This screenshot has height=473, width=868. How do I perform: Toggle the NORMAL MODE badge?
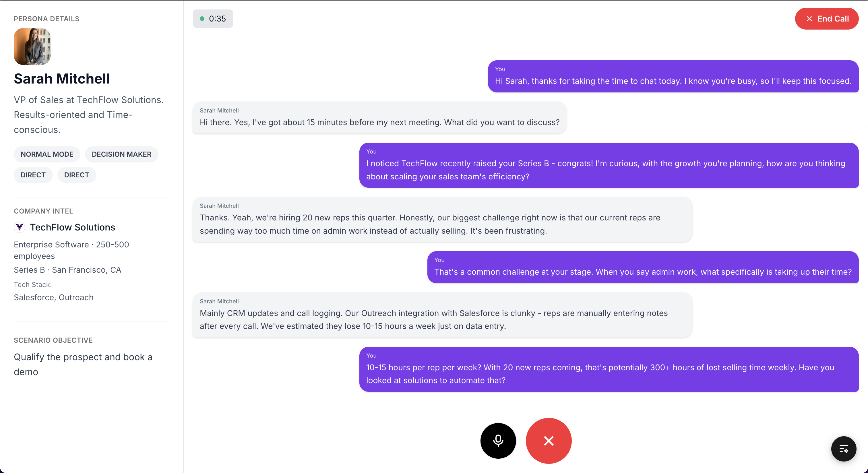click(x=47, y=154)
